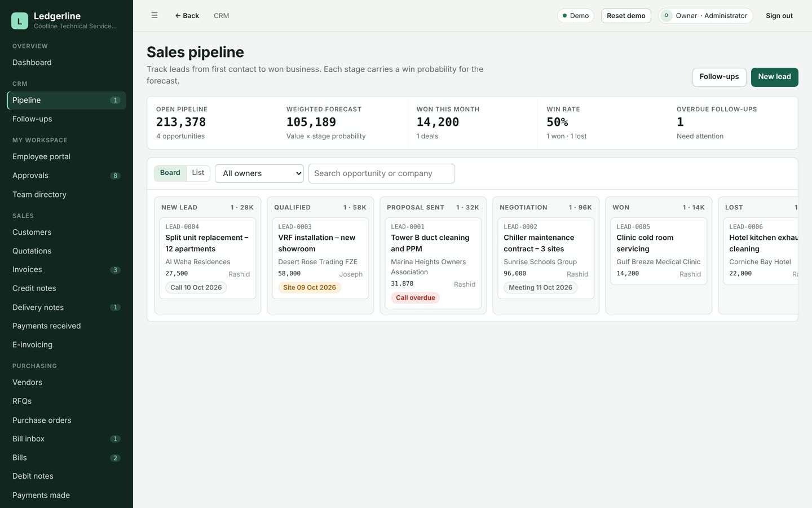The width and height of the screenshot is (812, 508).
Task: Switch pipeline to List view
Action: point(198,173)
